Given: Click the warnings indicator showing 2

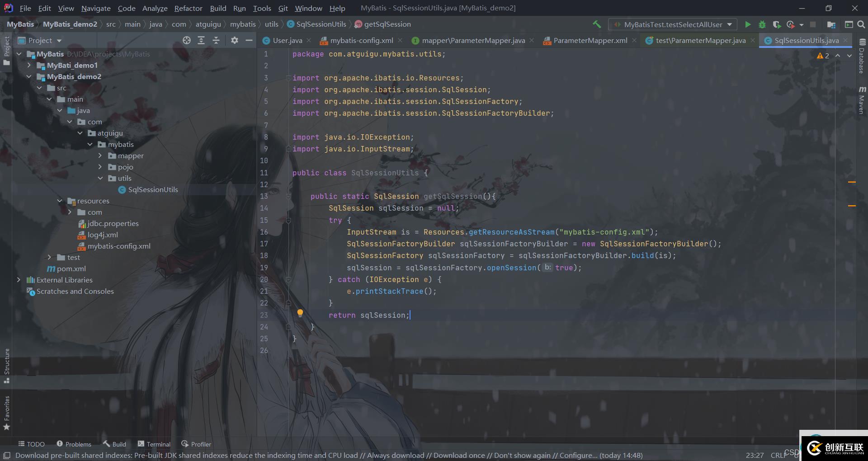Looking at the screenshot, I should 823,56.
